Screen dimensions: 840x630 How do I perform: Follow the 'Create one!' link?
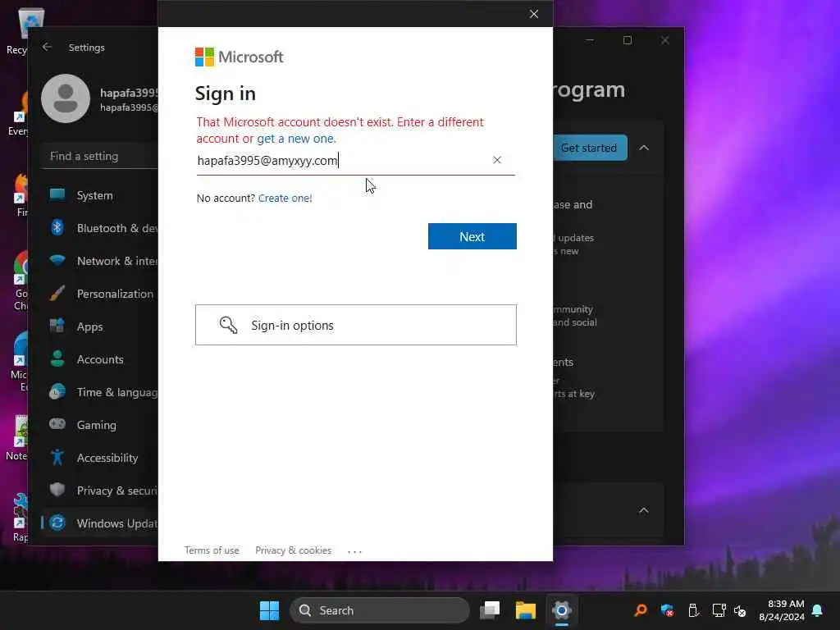(285, 198)
